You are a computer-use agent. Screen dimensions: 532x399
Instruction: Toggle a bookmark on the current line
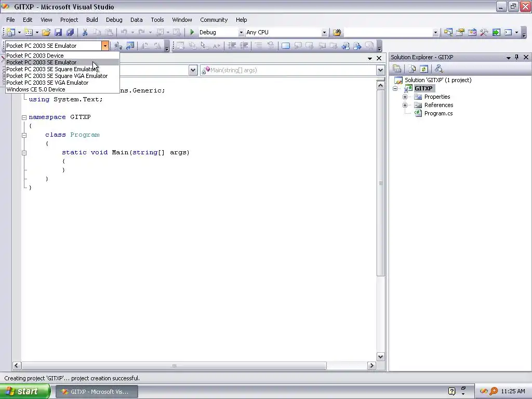tap(286, 46)
